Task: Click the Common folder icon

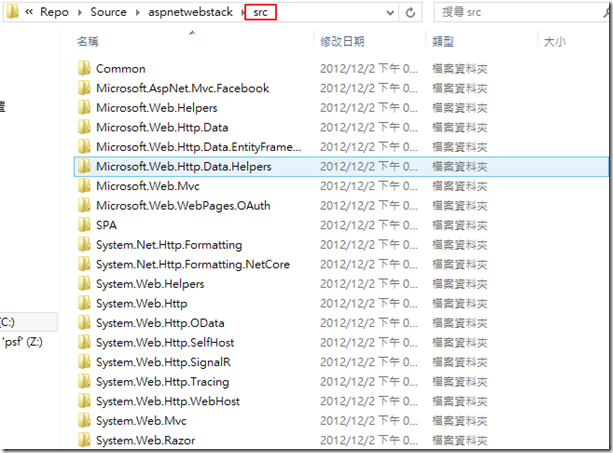Action: click(84, 68)
